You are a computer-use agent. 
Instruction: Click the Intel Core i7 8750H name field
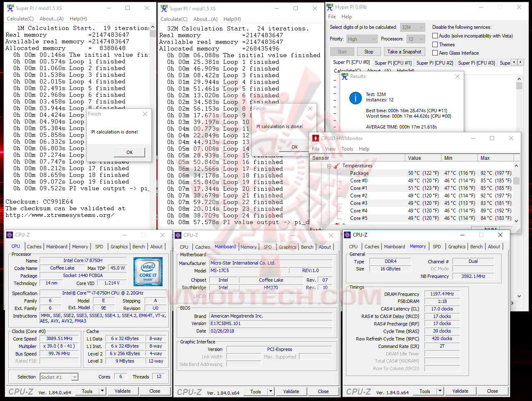pyautogui.click(x=83, y=260)
